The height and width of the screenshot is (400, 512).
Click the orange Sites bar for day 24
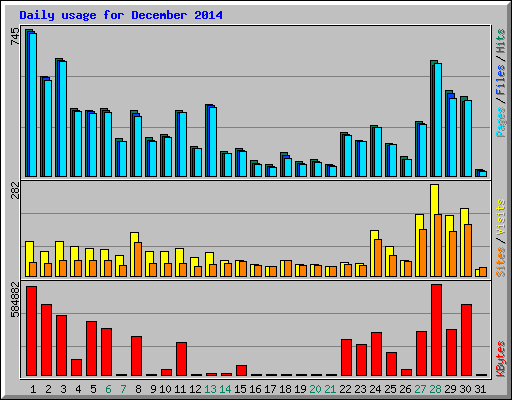[x=378, y=258]
